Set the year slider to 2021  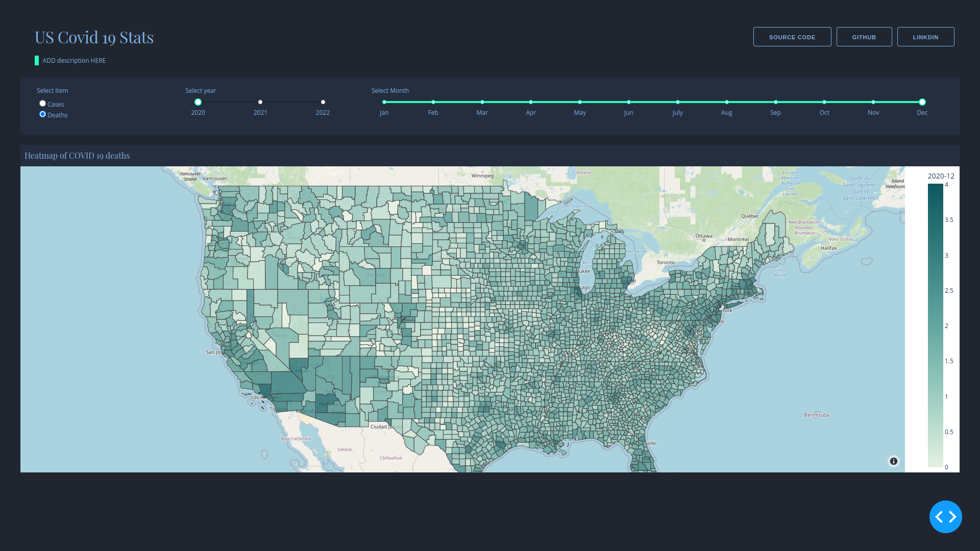(260, 102)
